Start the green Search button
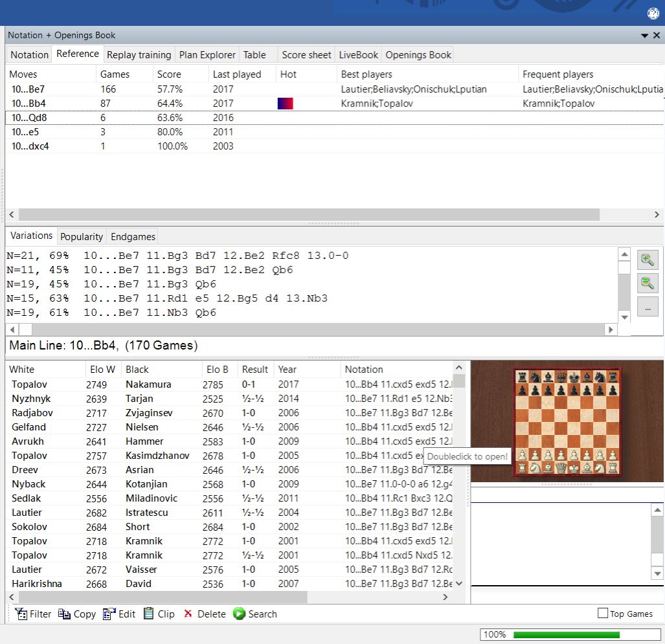 pyautogui.click(x=240, y=614)
